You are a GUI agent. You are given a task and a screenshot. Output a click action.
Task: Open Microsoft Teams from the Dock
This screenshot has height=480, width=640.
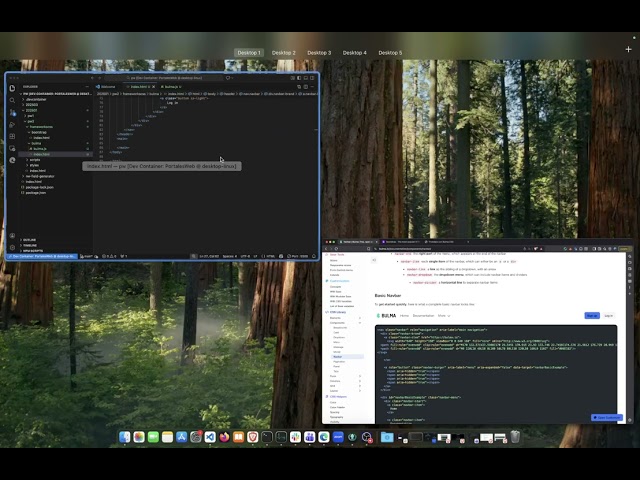coord(309,437)
